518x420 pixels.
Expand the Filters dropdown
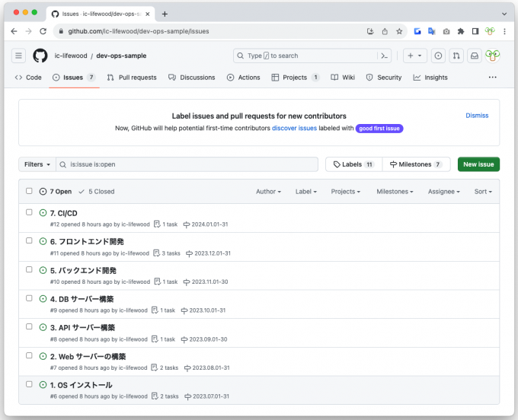(x=37, y=164)
